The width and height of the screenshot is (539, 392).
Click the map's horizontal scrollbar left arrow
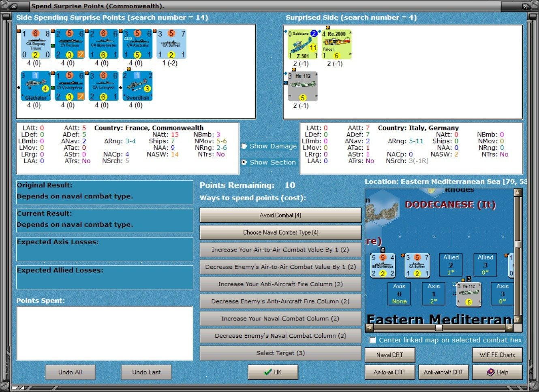pos(369,328)
